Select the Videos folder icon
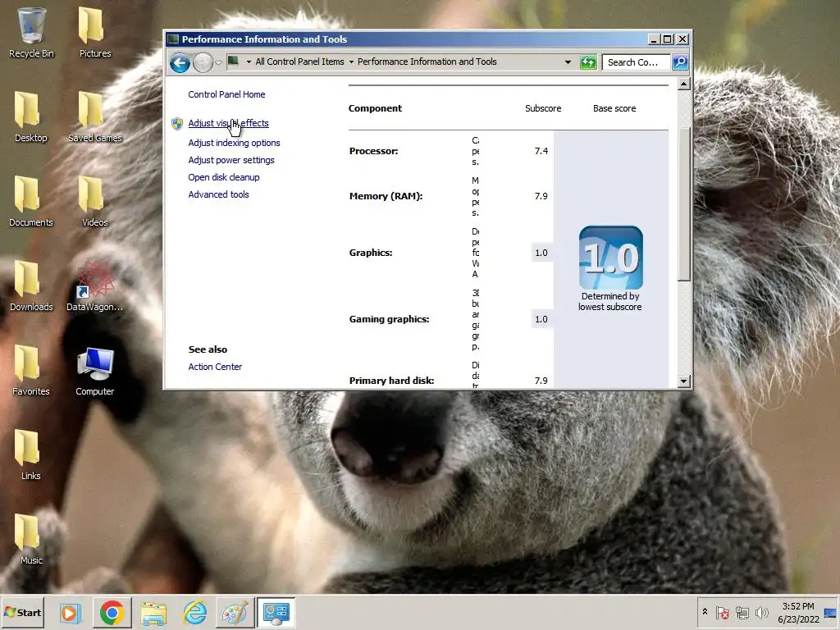The height and width of the screenshot is (630, 840). [x=95, y=202]
